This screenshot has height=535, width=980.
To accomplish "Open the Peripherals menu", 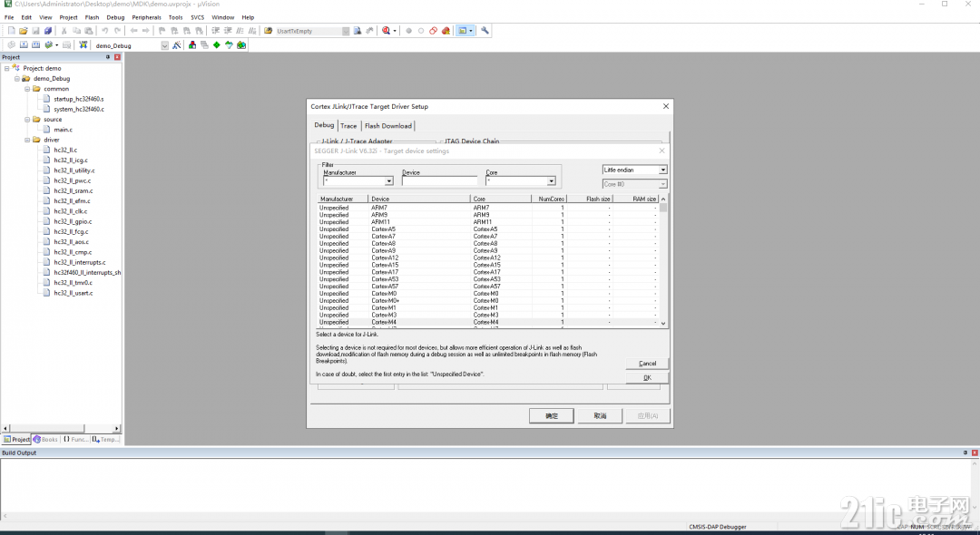I will pos(146,17).
